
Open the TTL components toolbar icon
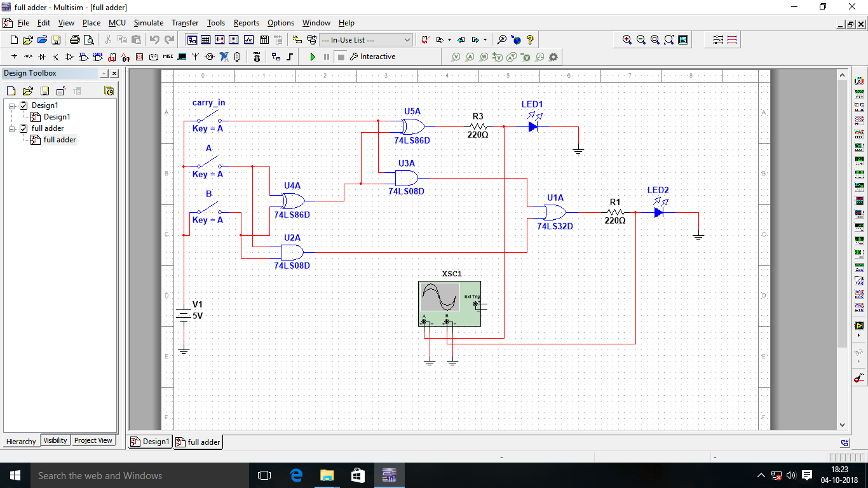click(x=83, y=56)
